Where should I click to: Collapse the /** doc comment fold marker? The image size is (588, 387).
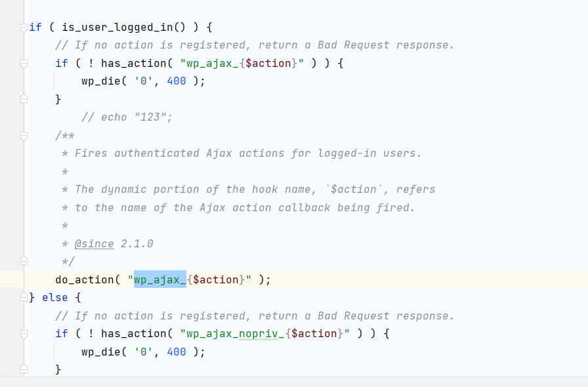click(24, 136)
